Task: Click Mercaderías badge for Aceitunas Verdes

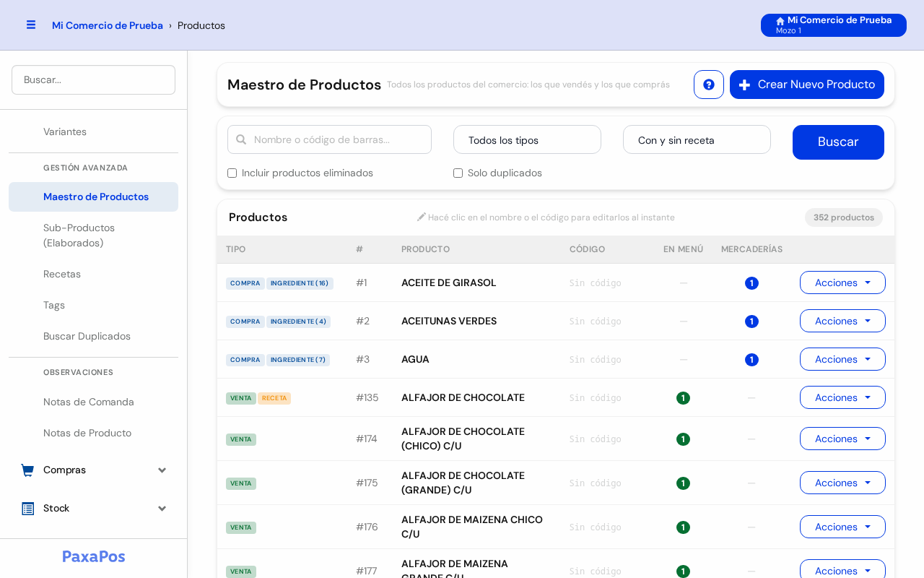Action: [751, 322]
